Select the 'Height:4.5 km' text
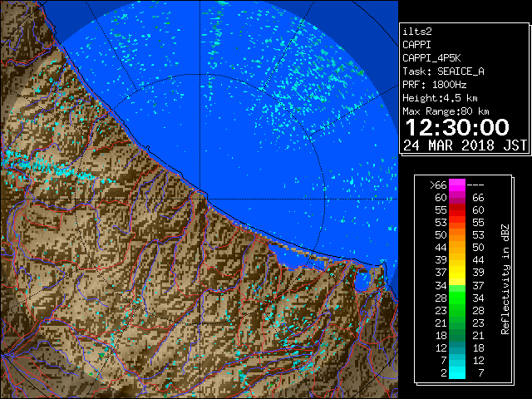This screenshot has height=399, width=532. tap(440, 98)
